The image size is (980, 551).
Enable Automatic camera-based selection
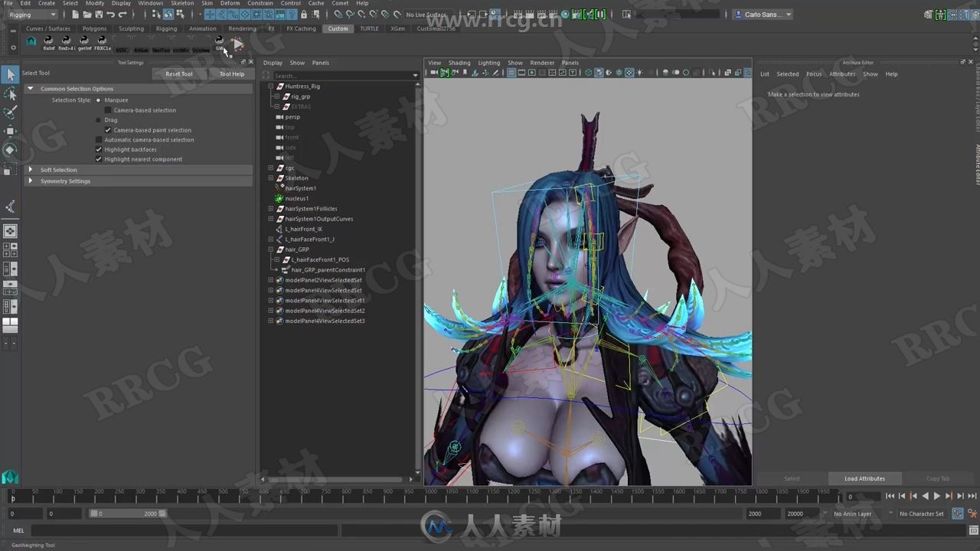click(99, 140)
